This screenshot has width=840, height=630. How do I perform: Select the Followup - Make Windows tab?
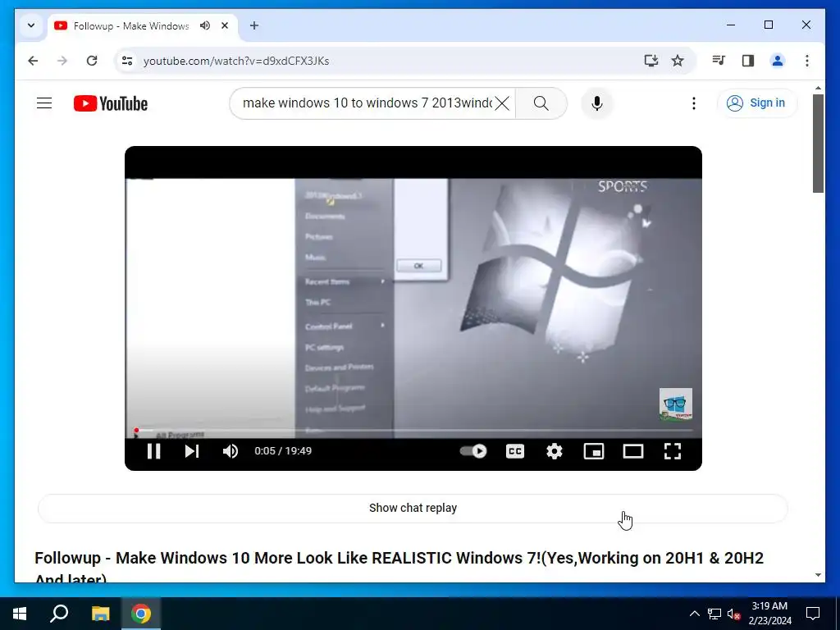click(130, 25)
